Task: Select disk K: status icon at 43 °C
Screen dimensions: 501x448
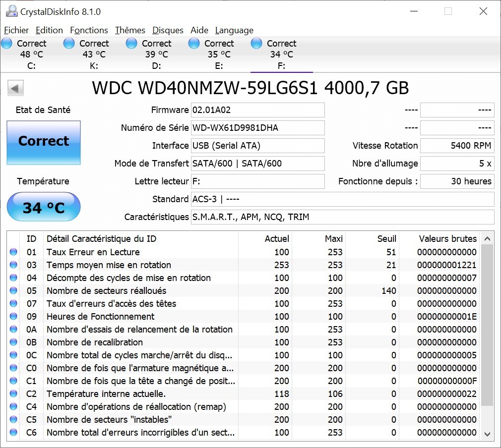Action: (69, 44)
